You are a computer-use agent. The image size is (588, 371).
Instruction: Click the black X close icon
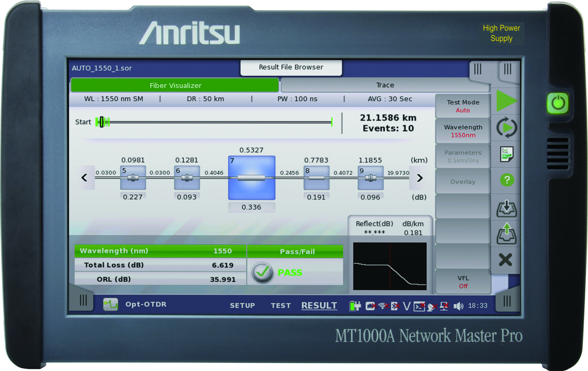click(x=505, y=260)
